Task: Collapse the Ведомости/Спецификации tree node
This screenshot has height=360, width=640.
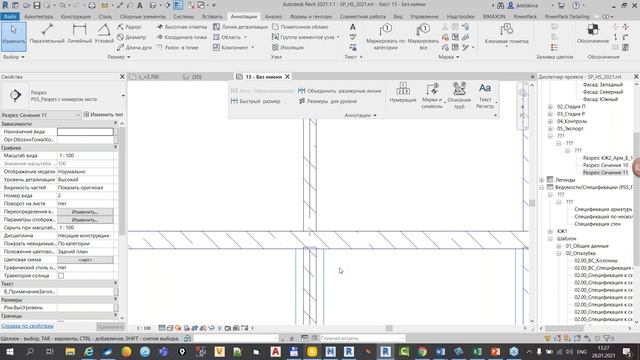Action: [542, 187]
